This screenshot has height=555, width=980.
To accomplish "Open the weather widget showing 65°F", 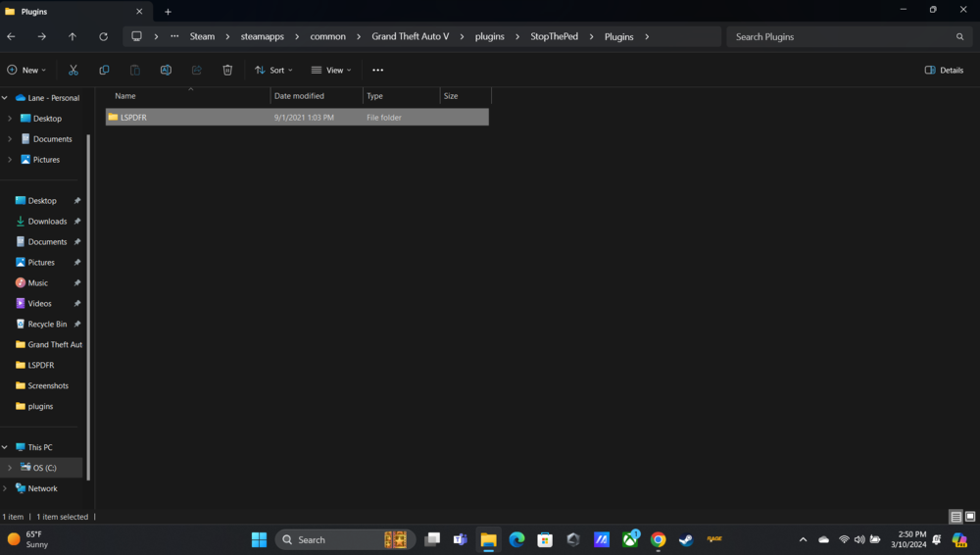I will point(28,539).
